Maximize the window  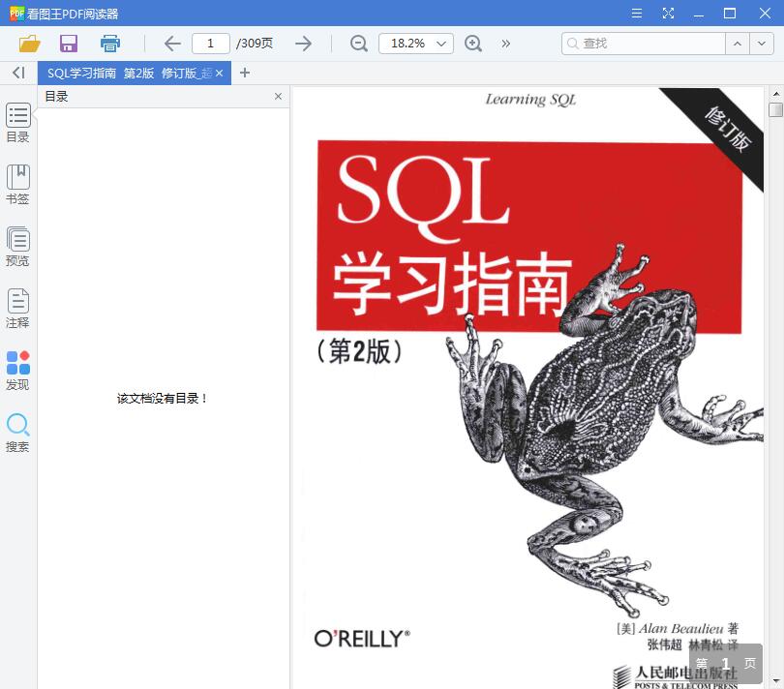click(730, 13)
